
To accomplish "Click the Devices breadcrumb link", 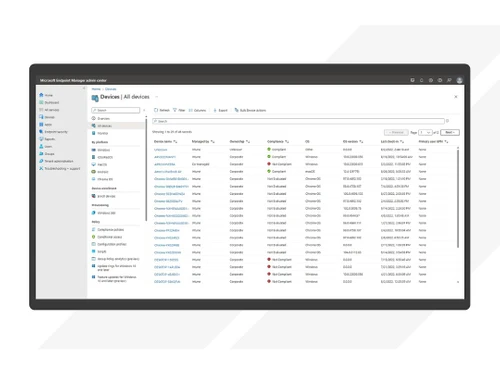I will click(x=111, y=89).
